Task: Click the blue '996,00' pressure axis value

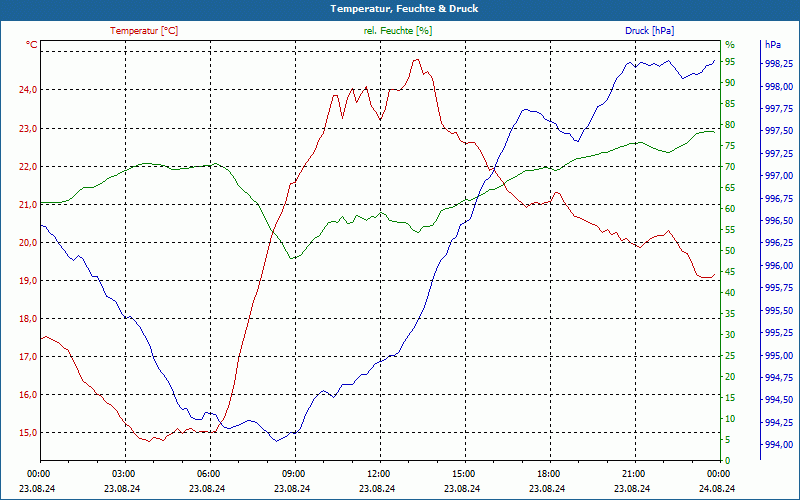Action: pyautogui.click(x=778, y=266)
